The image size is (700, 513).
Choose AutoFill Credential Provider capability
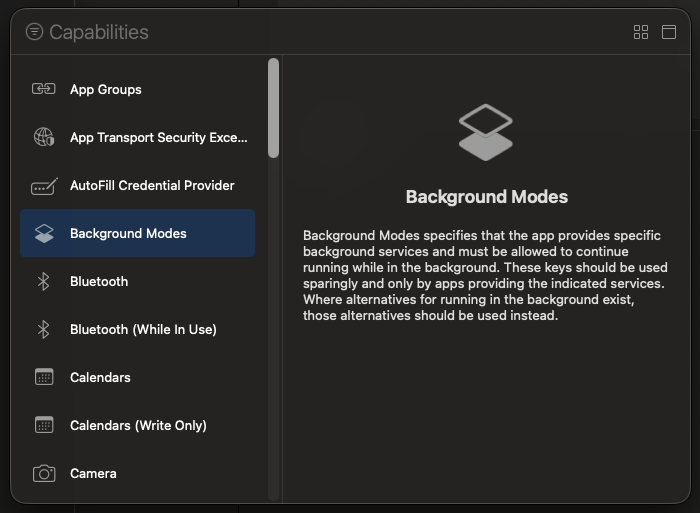[x=152, y=185]
